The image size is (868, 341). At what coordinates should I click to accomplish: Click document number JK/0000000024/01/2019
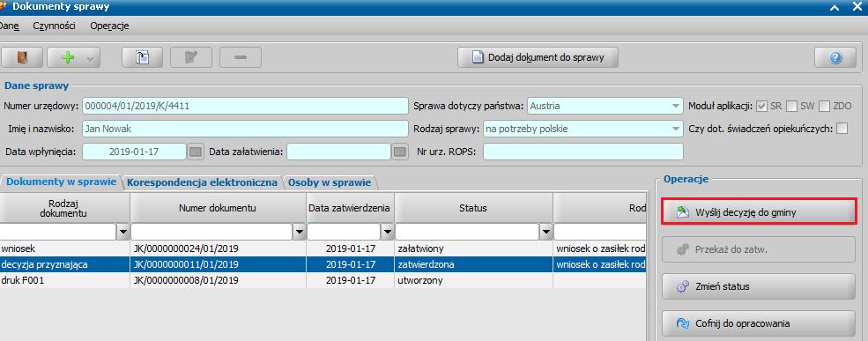[x=186, y=249]
